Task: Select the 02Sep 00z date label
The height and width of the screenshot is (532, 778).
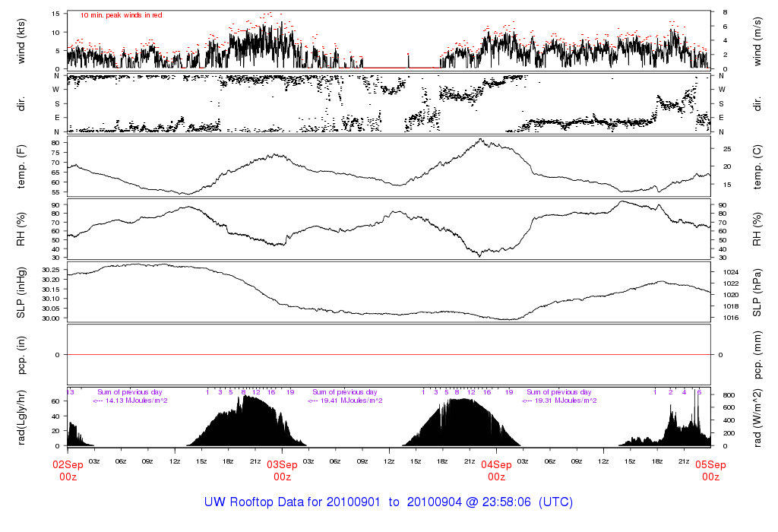Action: [68, 470]
